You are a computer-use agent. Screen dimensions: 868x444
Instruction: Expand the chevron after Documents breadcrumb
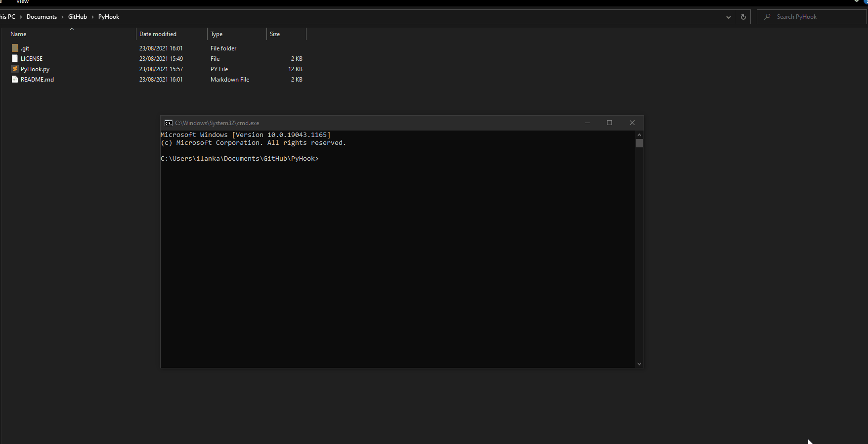62,17
